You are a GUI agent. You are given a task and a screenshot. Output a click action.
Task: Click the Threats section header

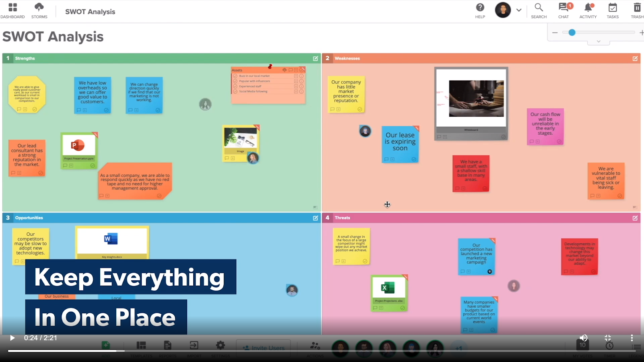(481, 218)
